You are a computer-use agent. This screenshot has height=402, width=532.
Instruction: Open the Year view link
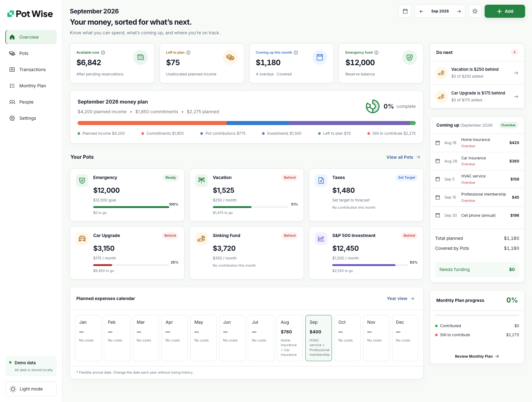coord(400,298)
